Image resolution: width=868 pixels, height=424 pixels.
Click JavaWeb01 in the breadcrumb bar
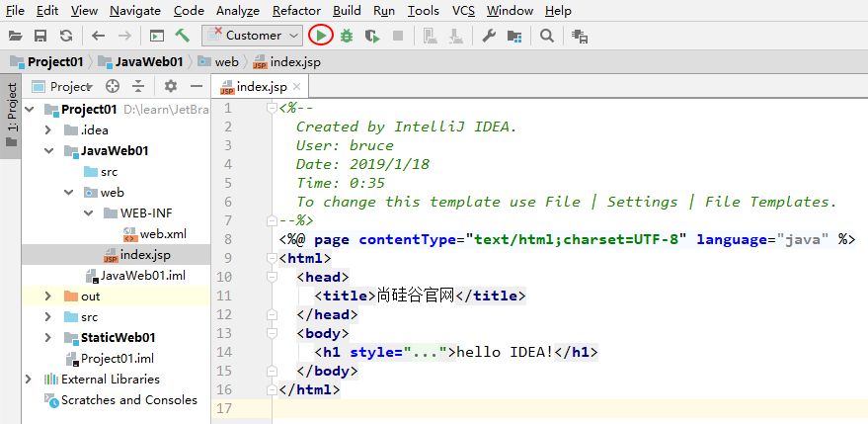pyautogui.click(x=148, y=61)
